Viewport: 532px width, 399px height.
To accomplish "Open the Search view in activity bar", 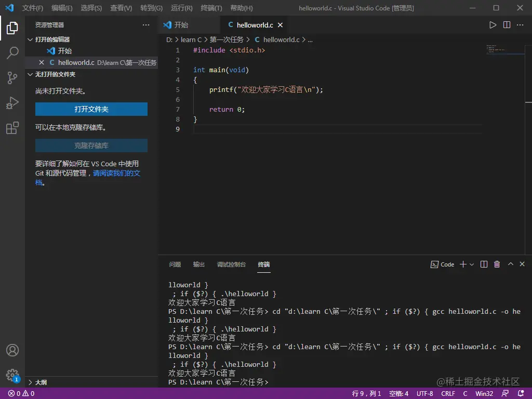I will [12, 52].
